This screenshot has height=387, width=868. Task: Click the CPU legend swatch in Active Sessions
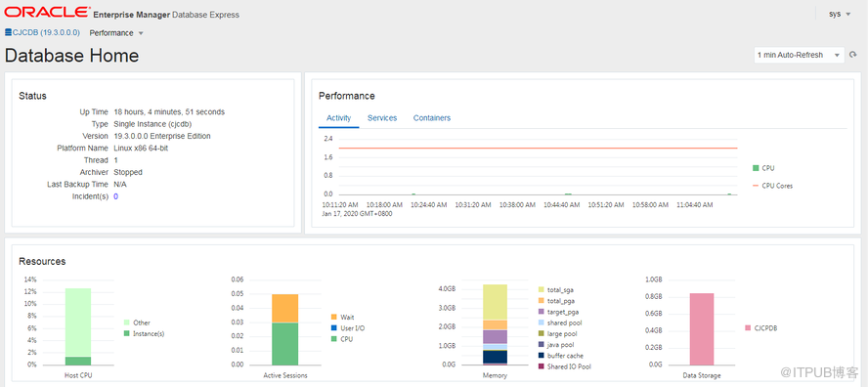point(333,338)
